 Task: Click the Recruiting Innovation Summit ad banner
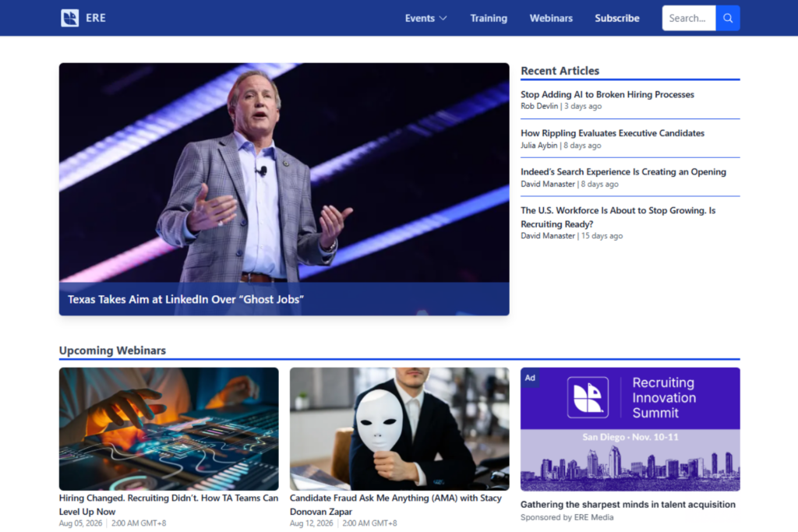click(630, 428)
